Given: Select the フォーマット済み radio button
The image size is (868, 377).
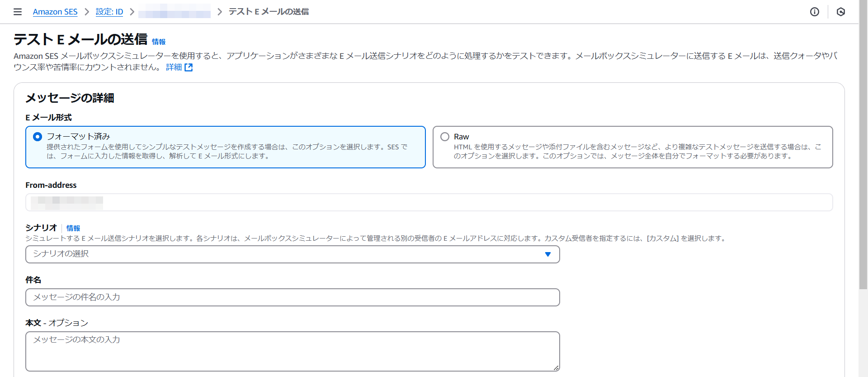Looking at the screenshot, I should click(38, 137).
